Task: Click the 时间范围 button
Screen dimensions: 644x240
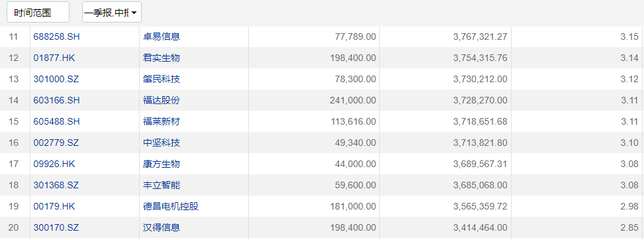Action: pos(38,13)
